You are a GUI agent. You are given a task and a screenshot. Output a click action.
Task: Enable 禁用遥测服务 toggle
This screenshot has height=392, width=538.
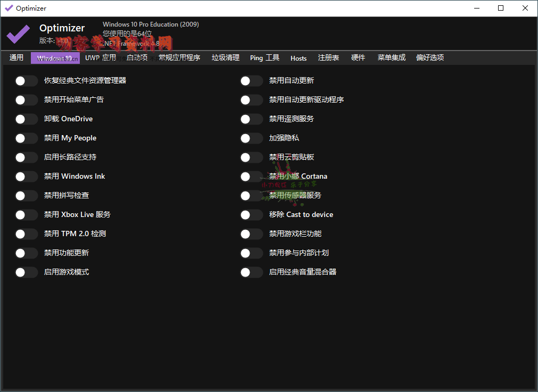(251, 119)
